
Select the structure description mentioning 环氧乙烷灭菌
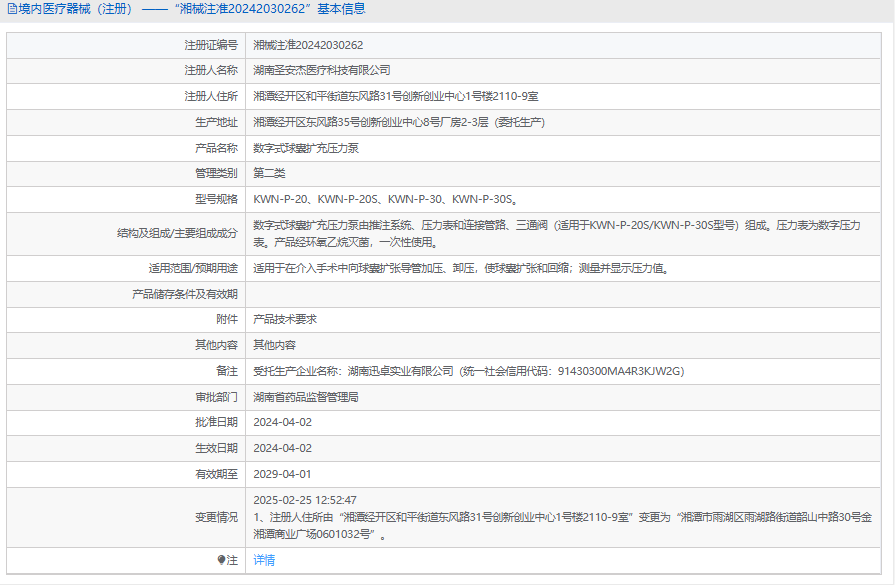[557, 233]
